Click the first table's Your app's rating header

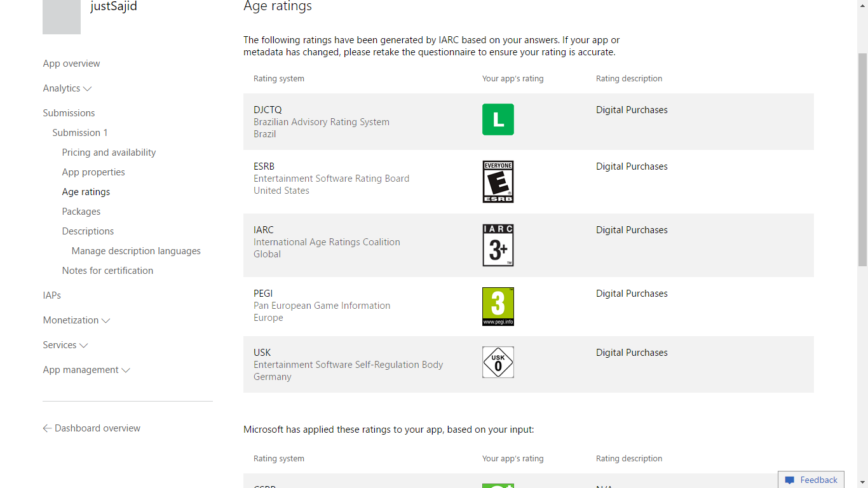(x=513, y=79)
